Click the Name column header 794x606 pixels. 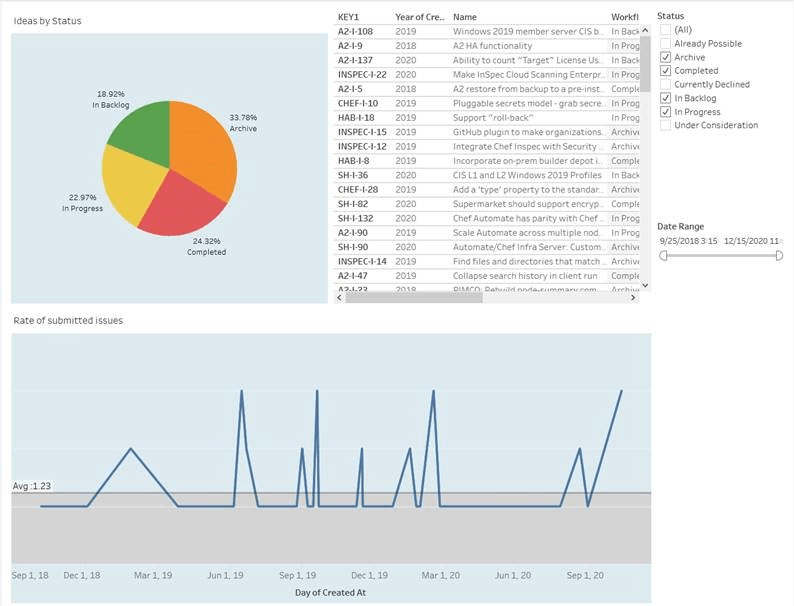(464, 17)
